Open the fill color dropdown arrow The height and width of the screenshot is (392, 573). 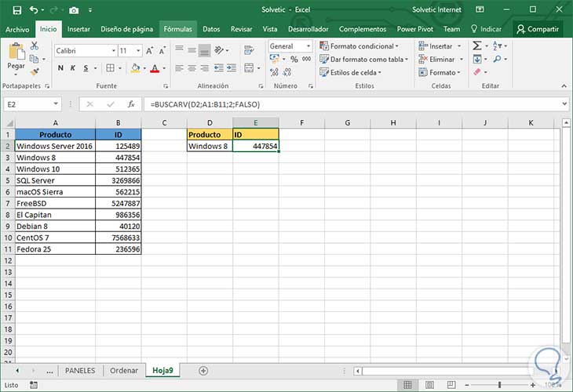point(144,68)
